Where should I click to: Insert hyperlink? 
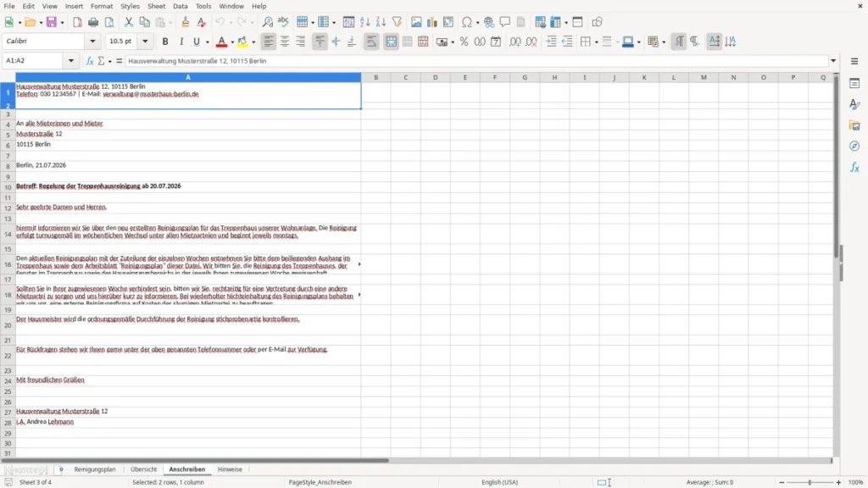489,22
